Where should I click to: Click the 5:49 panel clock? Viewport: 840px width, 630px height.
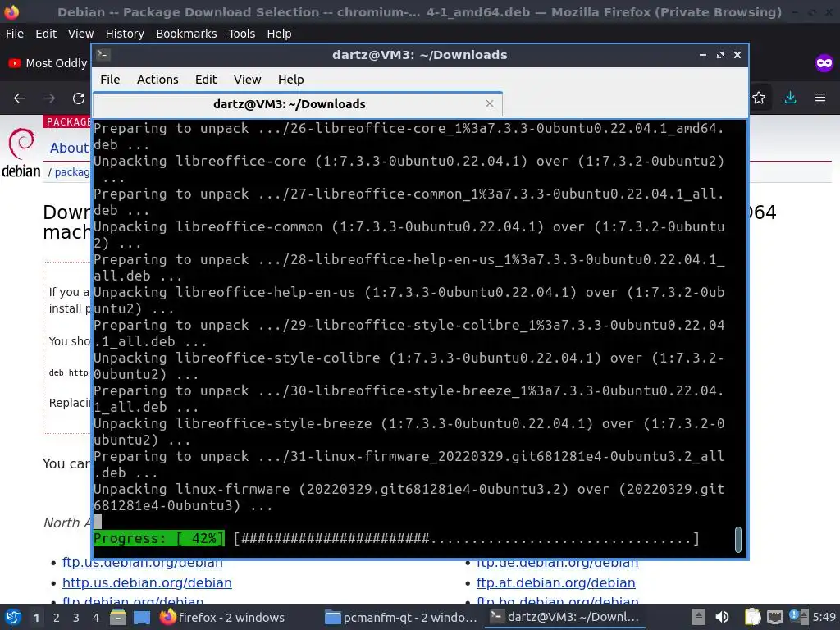click(824, 617)
